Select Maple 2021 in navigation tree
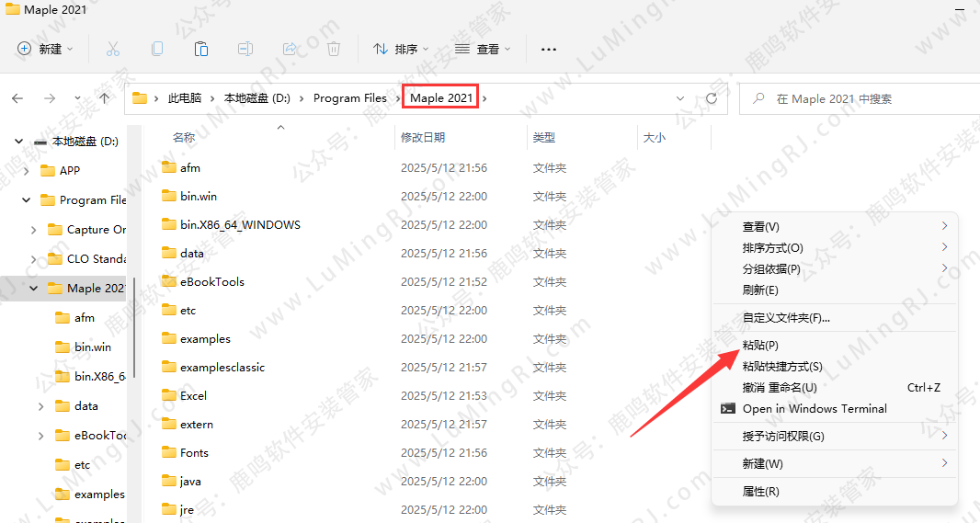 [x=86, y=288]
